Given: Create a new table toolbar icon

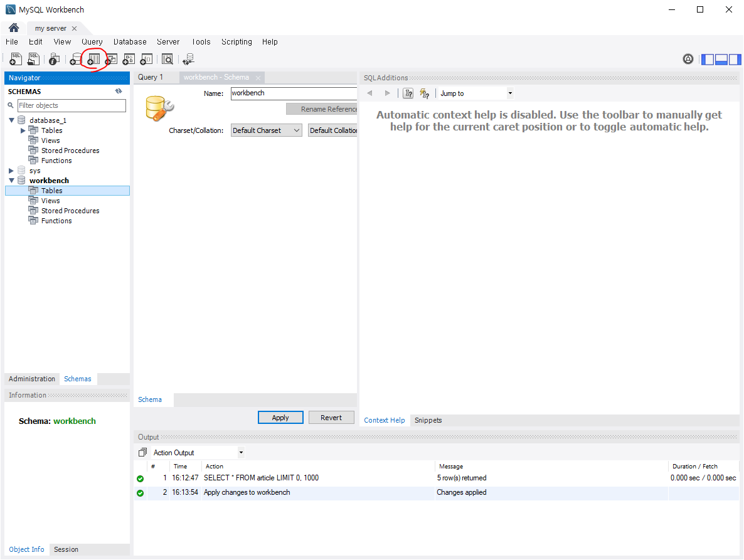Looking at the screenshot, I should click(x=93, y=59).
